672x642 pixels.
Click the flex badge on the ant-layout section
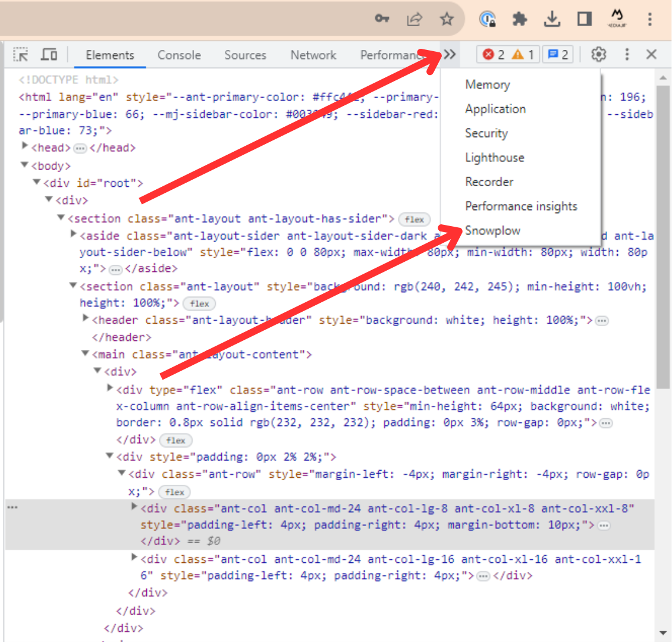pyautogui.click(x=414, y=219)
